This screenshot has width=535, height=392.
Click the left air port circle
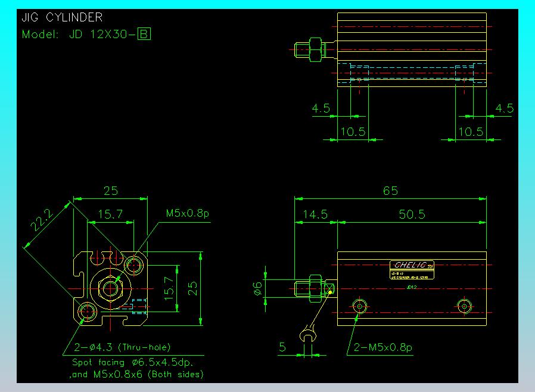[359, 306]
